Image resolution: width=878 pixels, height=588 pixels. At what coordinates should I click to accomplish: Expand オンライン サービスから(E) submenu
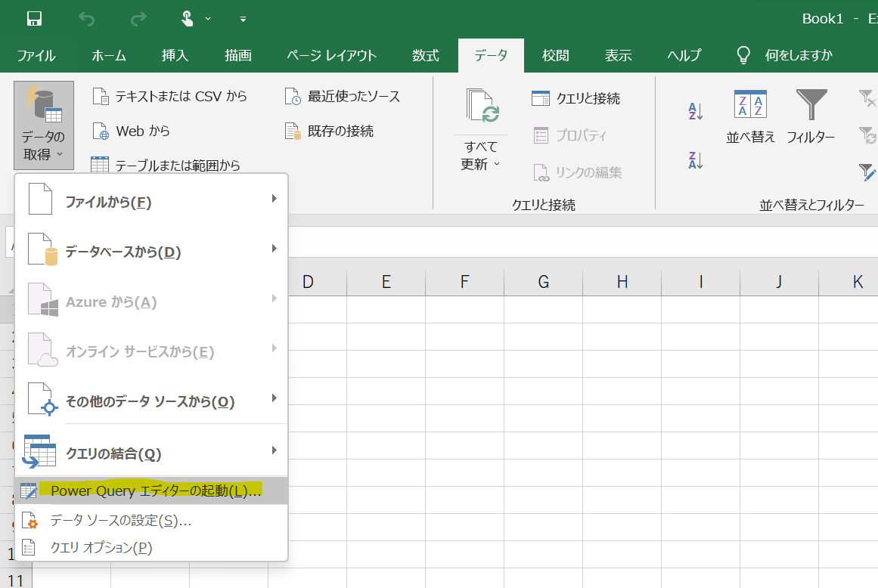click(x=151, y=349)
